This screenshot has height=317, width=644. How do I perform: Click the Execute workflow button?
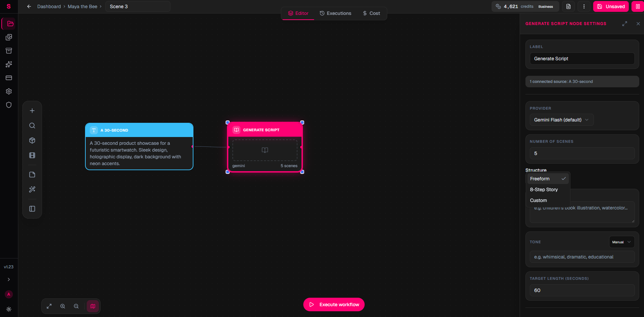[x=334, y=304]
